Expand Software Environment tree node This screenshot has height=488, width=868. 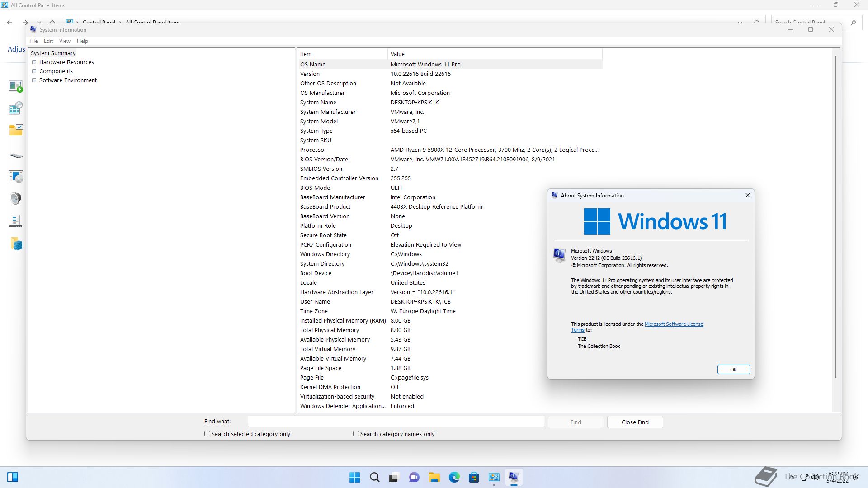tap(34, 80)
